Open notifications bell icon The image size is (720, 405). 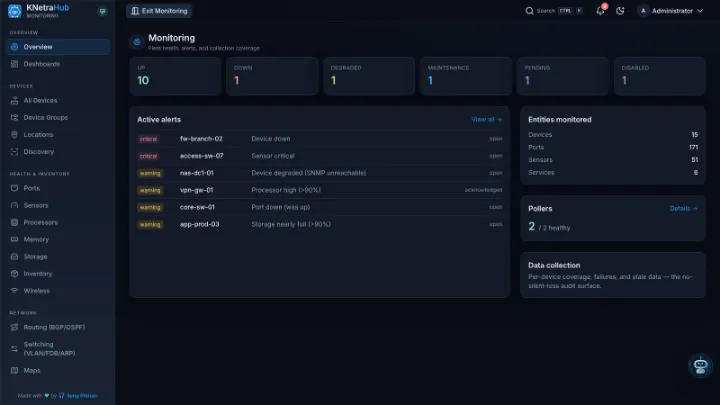coord(600,11)
